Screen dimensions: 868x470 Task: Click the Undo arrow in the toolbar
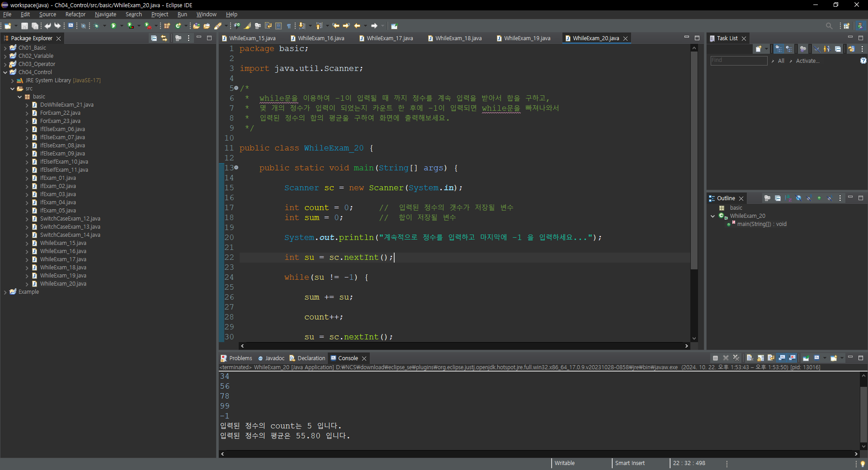point(47,26)
